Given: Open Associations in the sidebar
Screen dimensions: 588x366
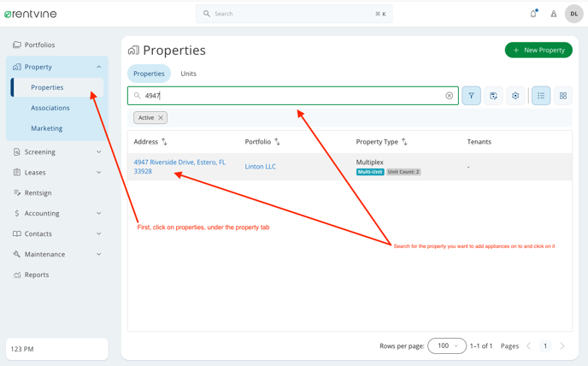Looking at the screenshot, I should 50,108.
